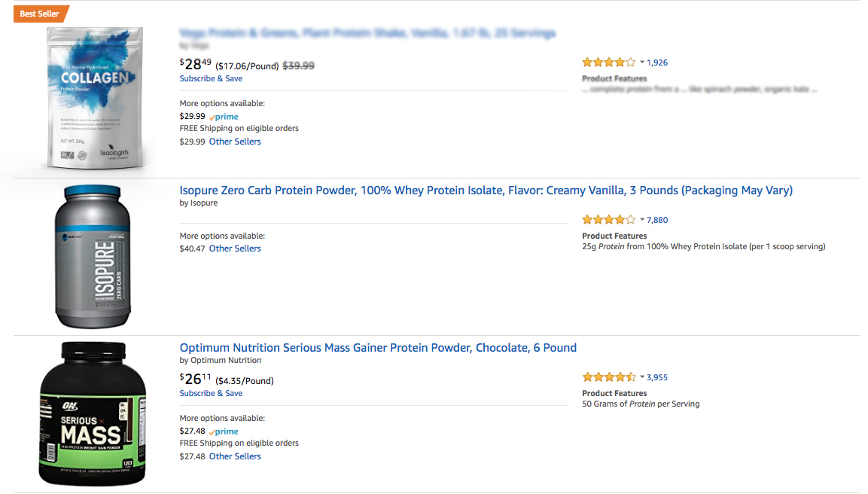The image size is (868, 494).
Task: Click Subscribe & Save under the $26.11 price
Action: point(211,393)
